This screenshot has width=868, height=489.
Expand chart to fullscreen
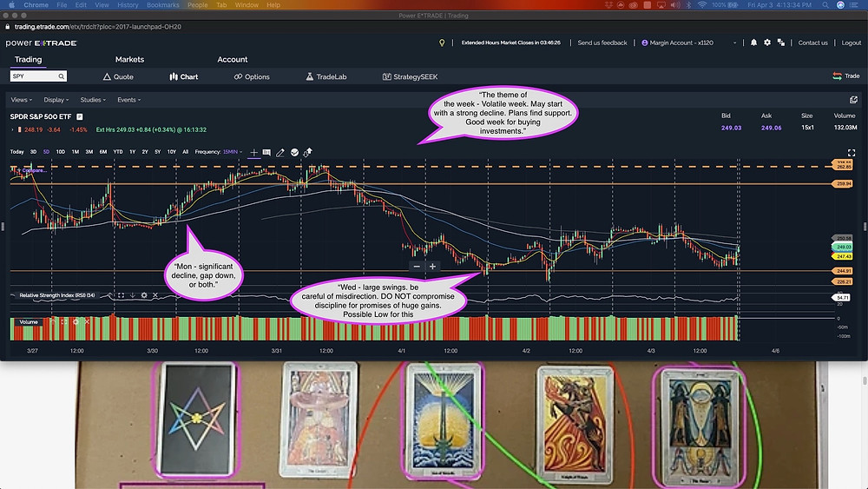coord(852,153)
